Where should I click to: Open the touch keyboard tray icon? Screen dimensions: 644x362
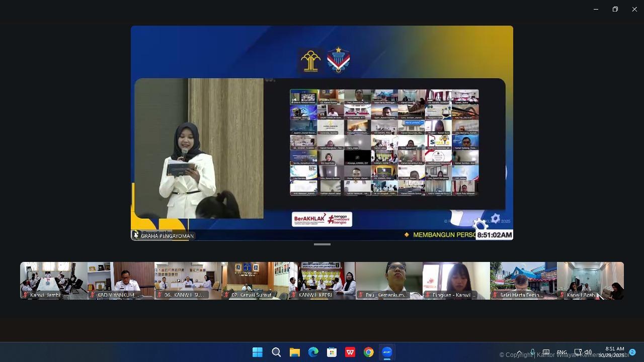tap(546, 352)
